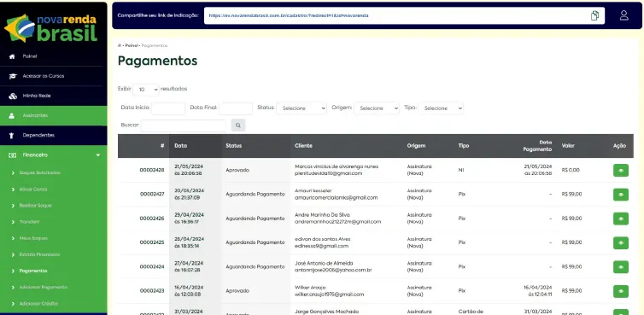Click the magnifier search button next to Buscar
Viewport: 644px width, 315px height.
coord(238,125)
